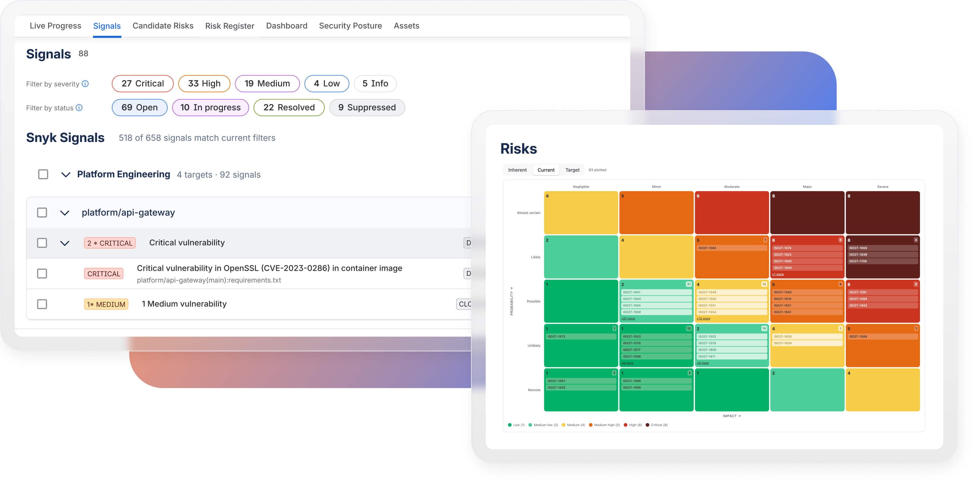980x486 pixels.
Task: Collapse the Critical vulnerability group chevron
Action: (x=65, y=243)
